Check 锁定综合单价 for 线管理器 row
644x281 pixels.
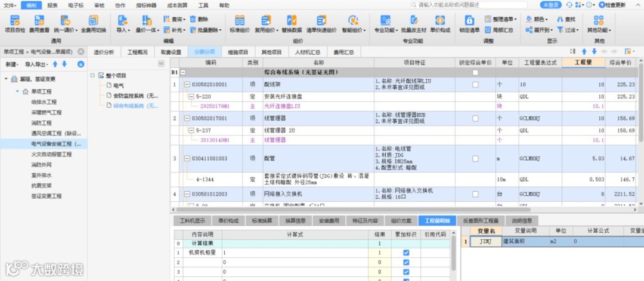475,118
